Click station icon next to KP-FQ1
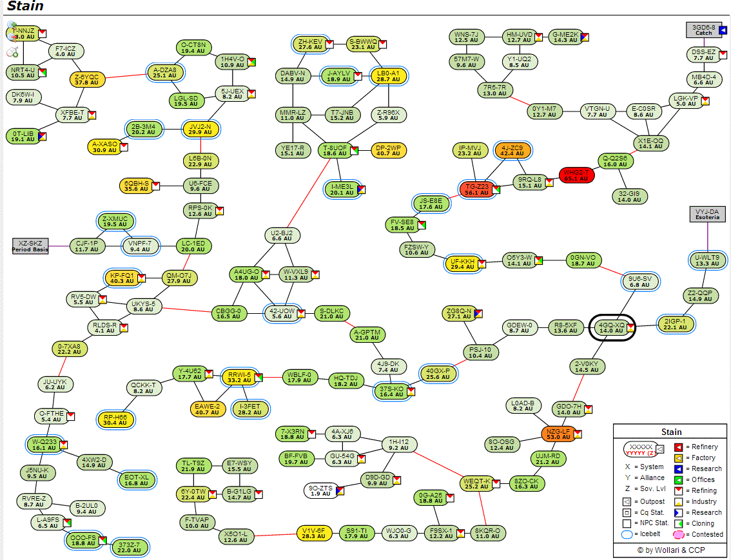 pyautogui.click(x=141, y=278)
